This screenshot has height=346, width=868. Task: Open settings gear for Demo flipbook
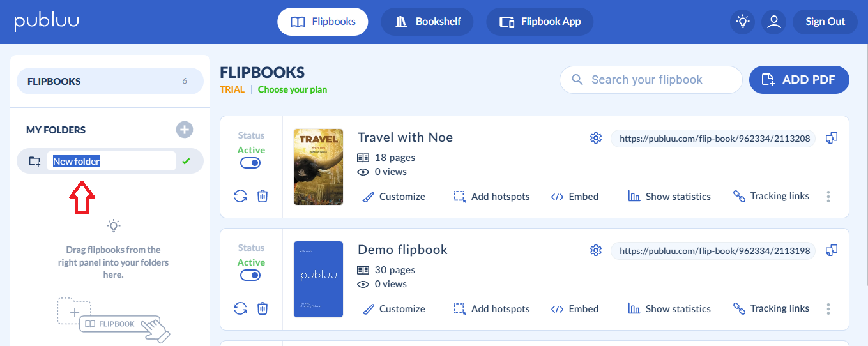pyautogui.click(x=596, y=250)
